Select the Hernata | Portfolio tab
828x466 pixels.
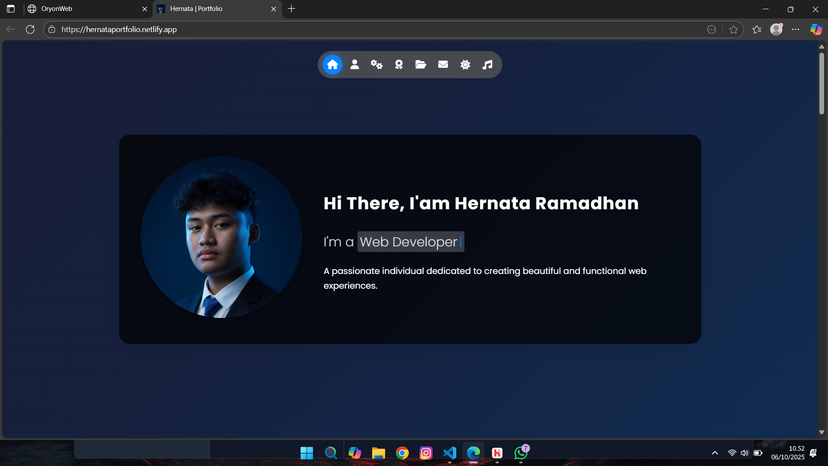coord(217,9)
